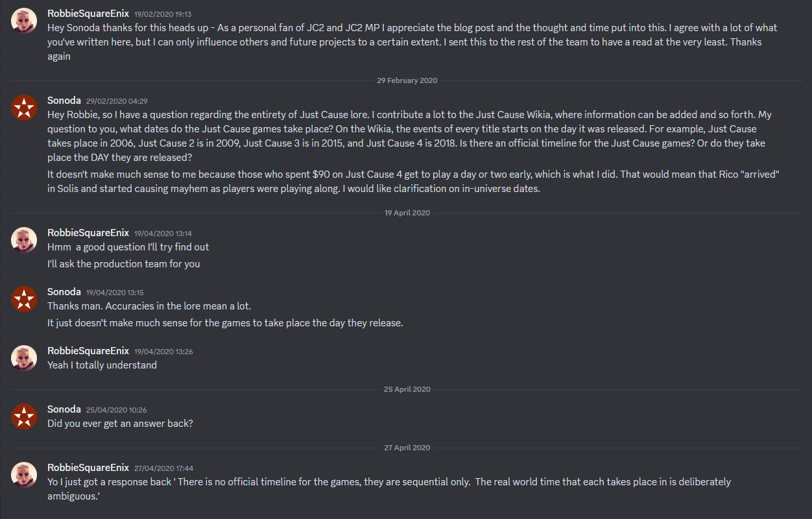The width and height of the screenshot is (812, 519).
Task: Open Sonoda username on the 04:29 message
Action: point(64,100)
